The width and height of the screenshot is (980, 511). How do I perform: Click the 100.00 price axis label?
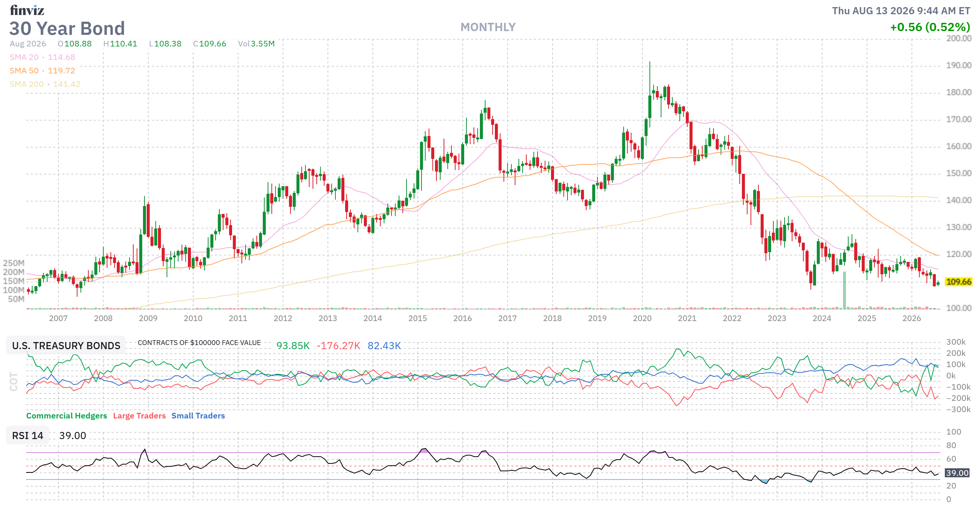coord(959,308)
